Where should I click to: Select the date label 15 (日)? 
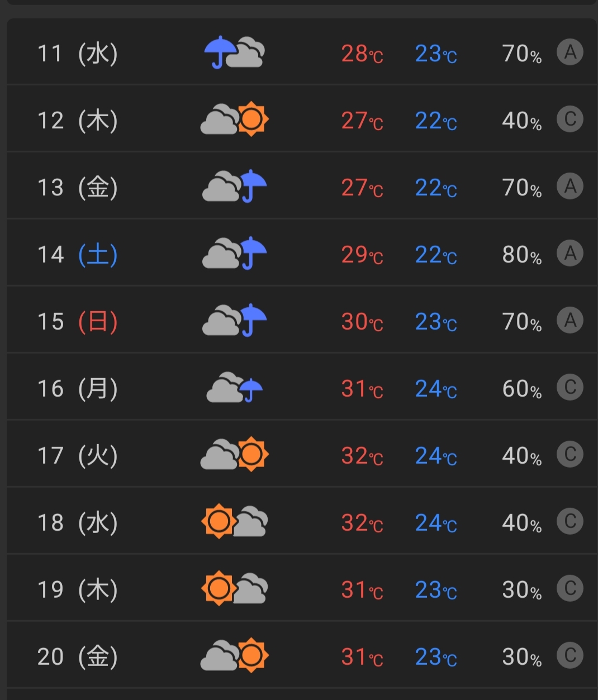click(x=77, y=321)
